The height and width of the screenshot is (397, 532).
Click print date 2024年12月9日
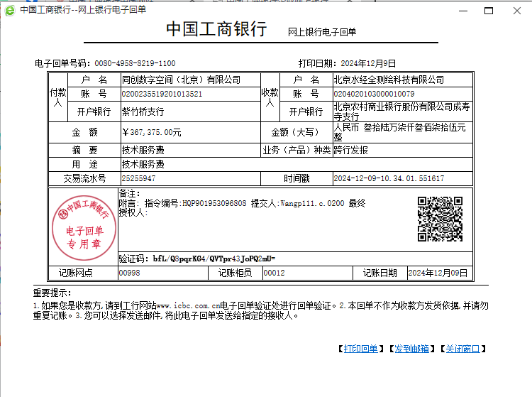[368, 63]
